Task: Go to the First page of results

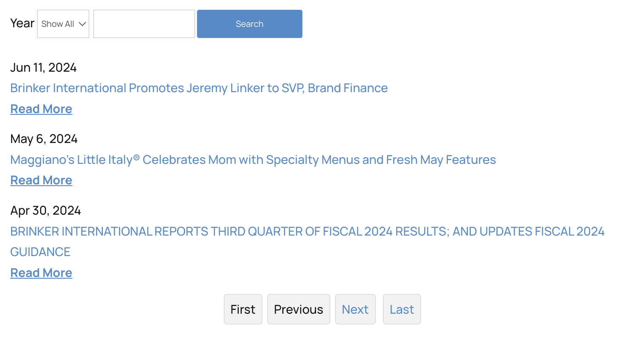Action: [x=243, y=309]
